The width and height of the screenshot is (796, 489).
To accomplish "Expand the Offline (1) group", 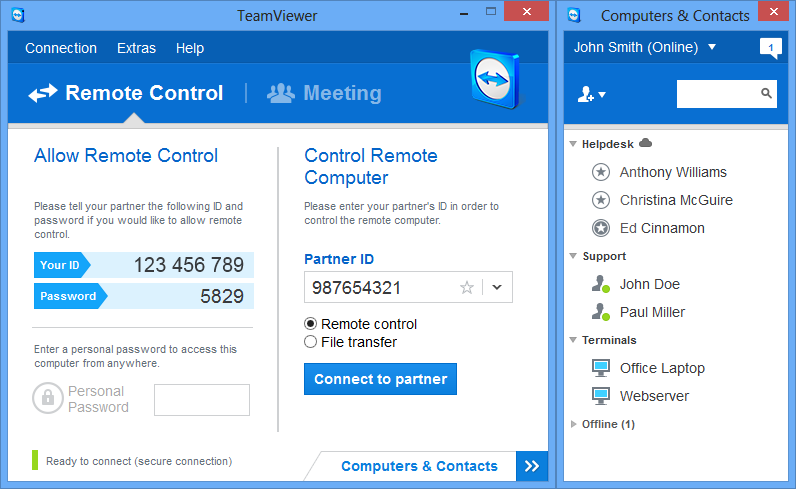I will (573, 424).
